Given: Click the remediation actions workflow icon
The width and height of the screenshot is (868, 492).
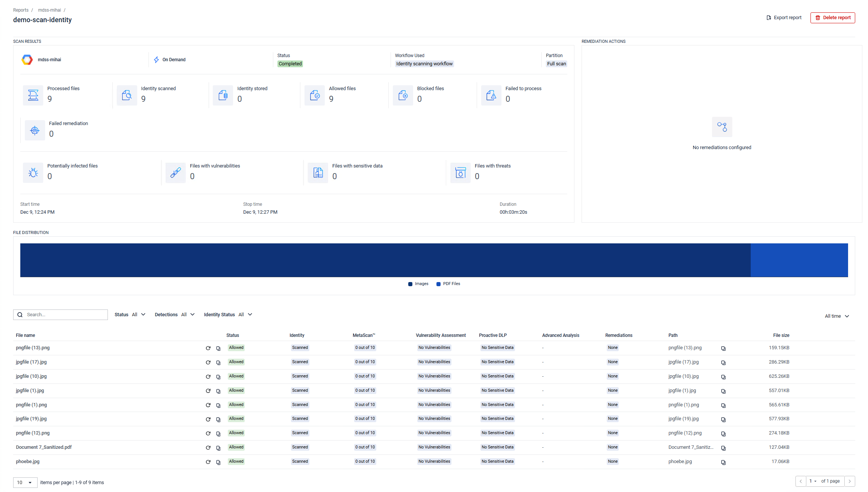Looking at the screenshot, I should [x=721, y=127].
